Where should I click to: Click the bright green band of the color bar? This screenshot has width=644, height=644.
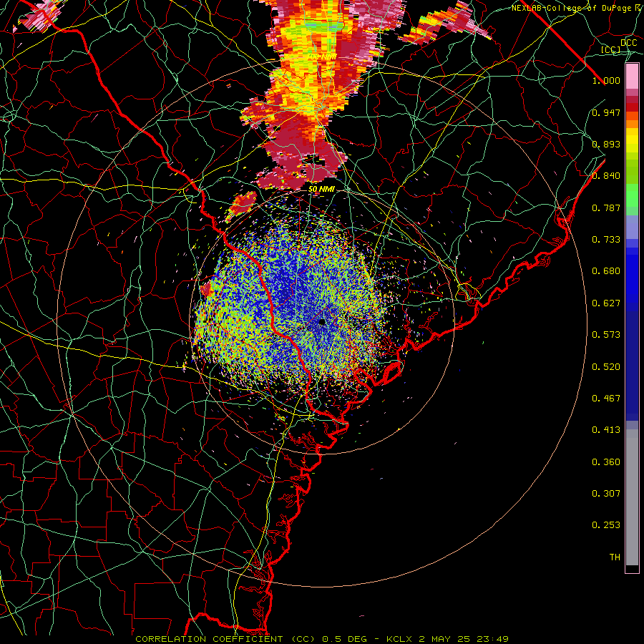coord(632,195)
